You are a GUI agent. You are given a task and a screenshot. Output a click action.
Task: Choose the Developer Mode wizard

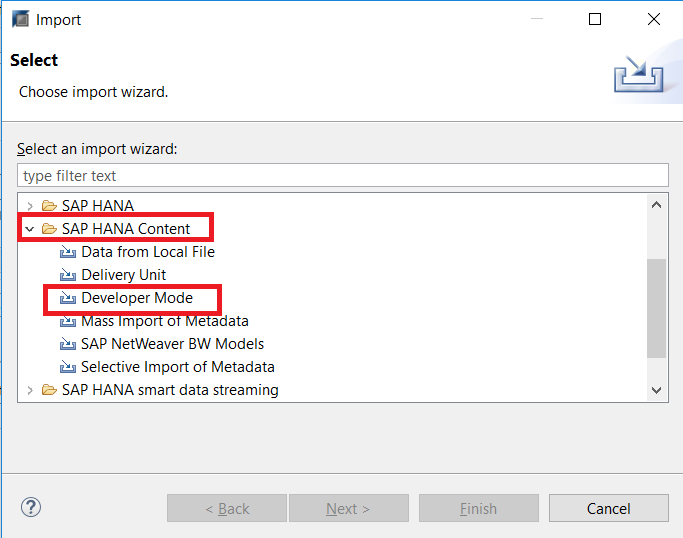[x=137, y=298]
